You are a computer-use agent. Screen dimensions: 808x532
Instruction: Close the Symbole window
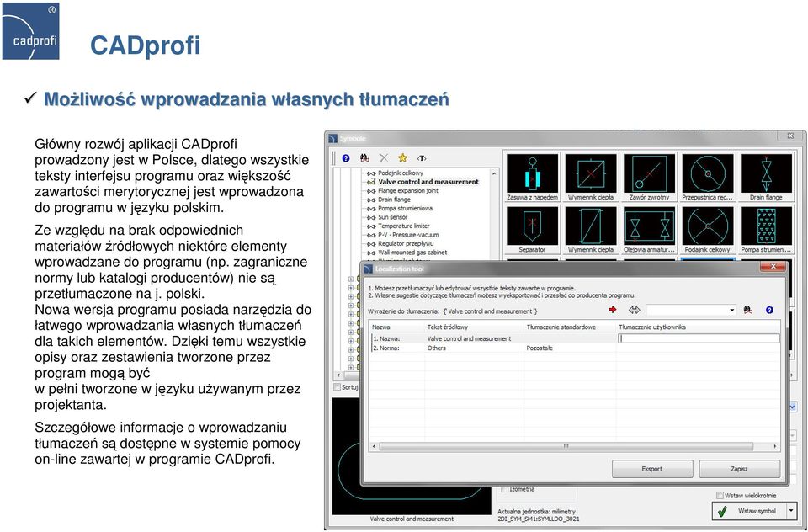point(790,136)
